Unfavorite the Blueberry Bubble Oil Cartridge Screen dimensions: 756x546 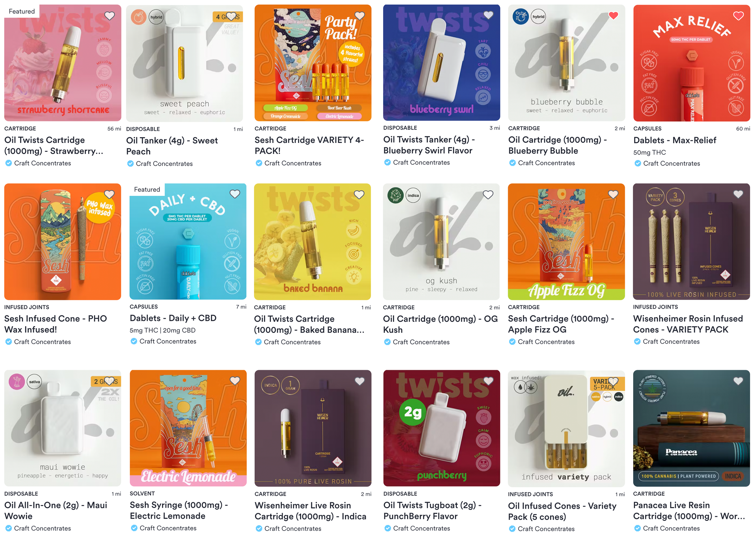click(613, 15)
